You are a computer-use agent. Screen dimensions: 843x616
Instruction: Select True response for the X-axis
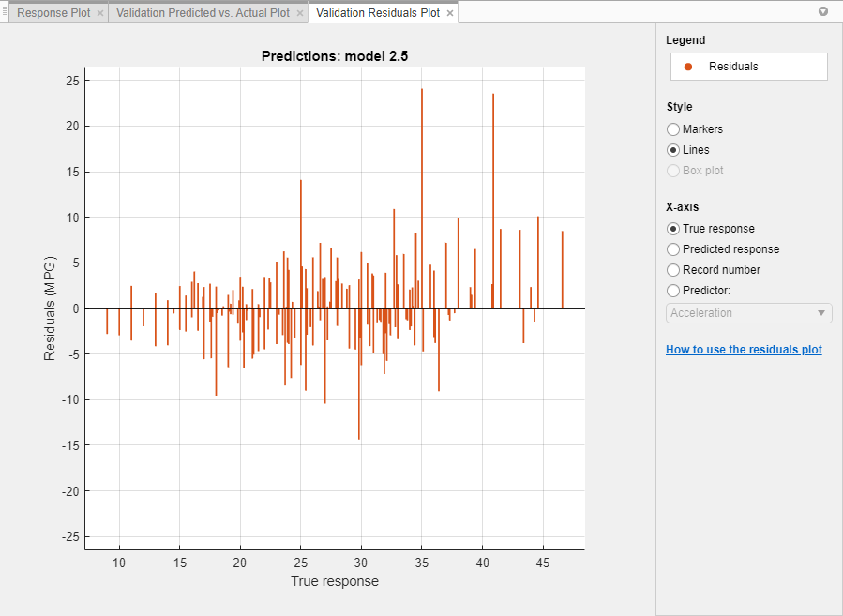(x=673, y=229)
